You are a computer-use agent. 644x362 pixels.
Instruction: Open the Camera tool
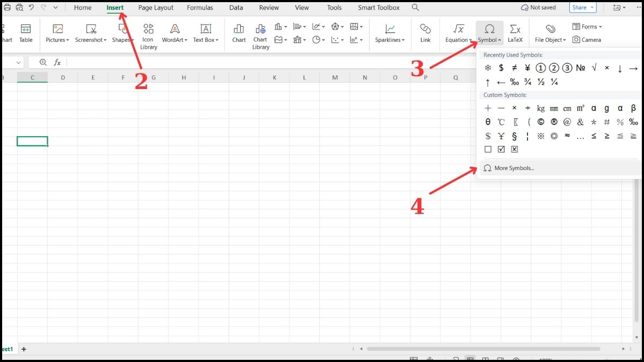coord(587,39)
